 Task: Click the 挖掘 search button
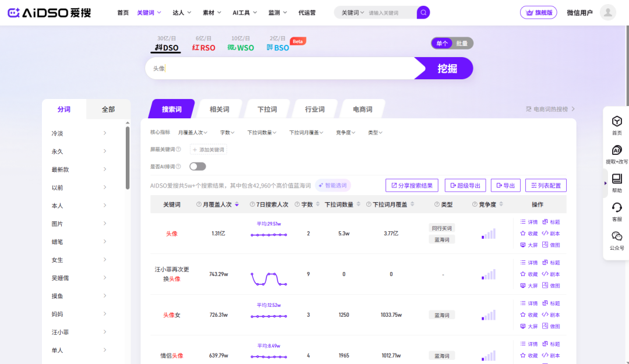pyautogui.click(x=447, y=68)
